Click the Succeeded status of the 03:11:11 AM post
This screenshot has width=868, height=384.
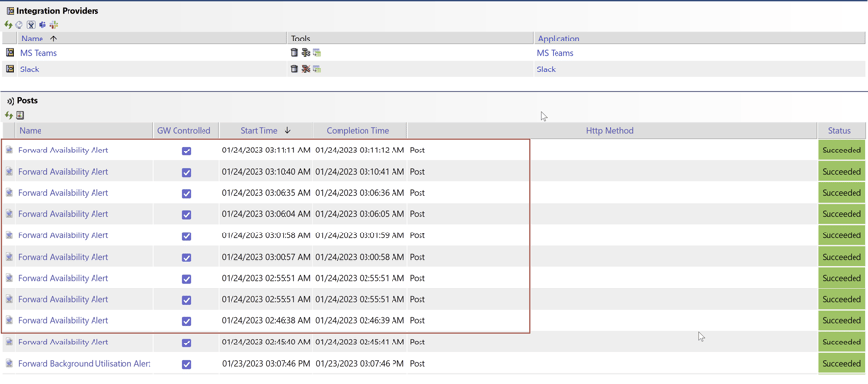pyautogui.click(x=841, y=151)
